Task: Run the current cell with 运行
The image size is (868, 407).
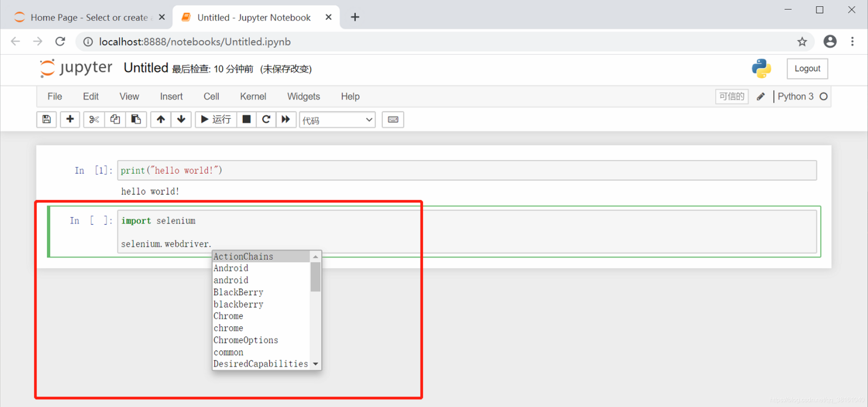Action: (x=215, y=120)
